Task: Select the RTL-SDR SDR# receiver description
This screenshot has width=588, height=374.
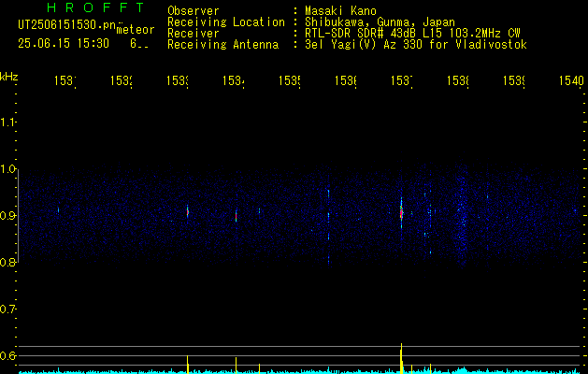Action: tap(412, 34)
